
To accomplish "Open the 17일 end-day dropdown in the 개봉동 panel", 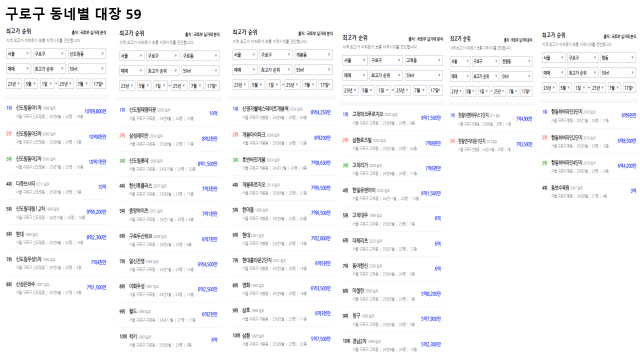I will (325, 85).
